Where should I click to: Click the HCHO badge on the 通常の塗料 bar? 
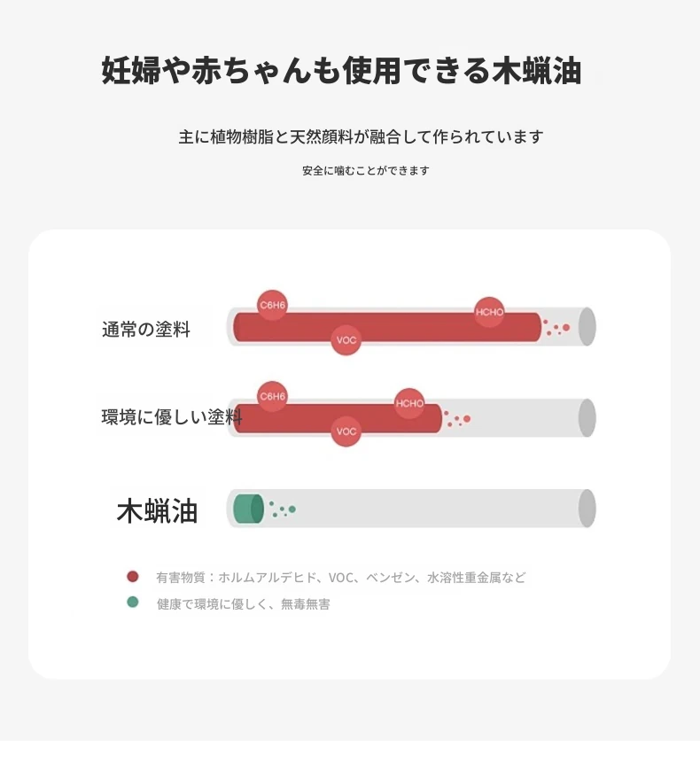[489, 311]
